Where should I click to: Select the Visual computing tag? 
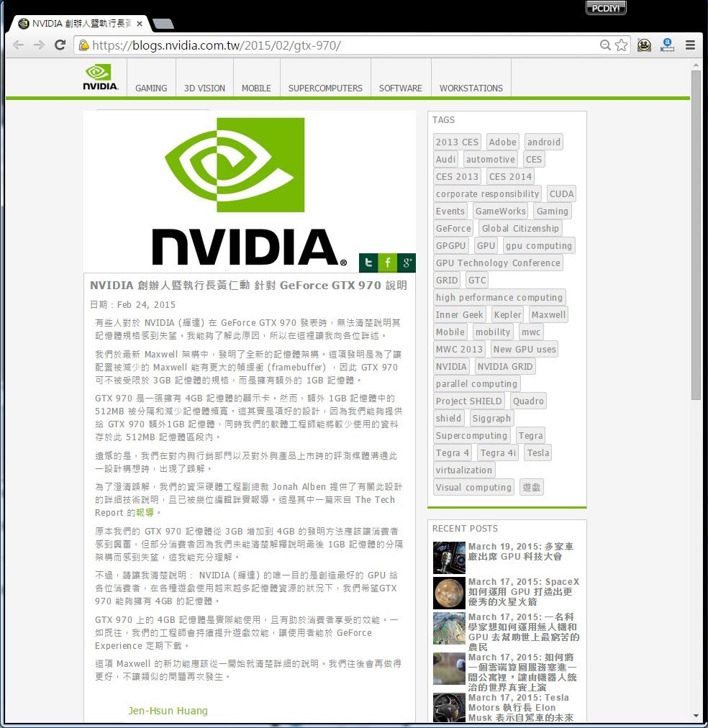(x=473, y=487)
